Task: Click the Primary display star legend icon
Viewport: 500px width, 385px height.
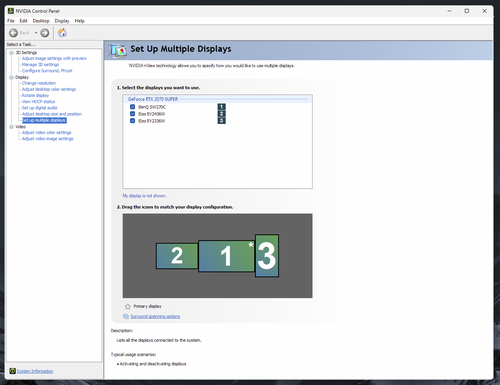Action: point(128,306)
